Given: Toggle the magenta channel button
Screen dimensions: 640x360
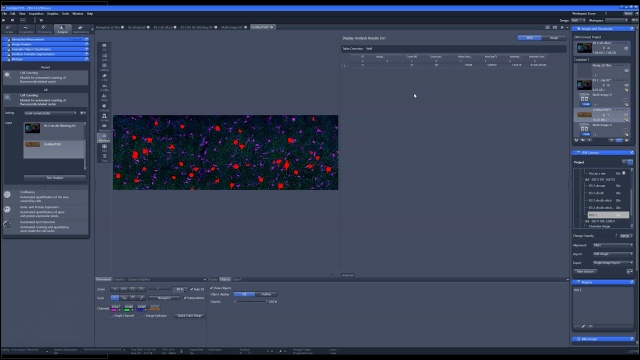Looking at the screenshot, I should tap(116, 308).
